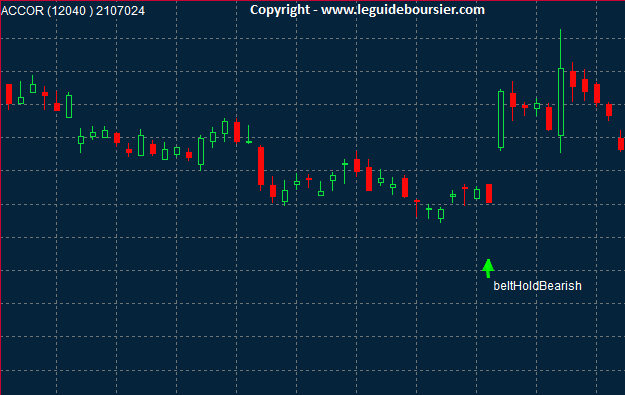Click the green candle just left of the belt hold candle
Viewport: 625px width, 395px height.
[477, 194]
